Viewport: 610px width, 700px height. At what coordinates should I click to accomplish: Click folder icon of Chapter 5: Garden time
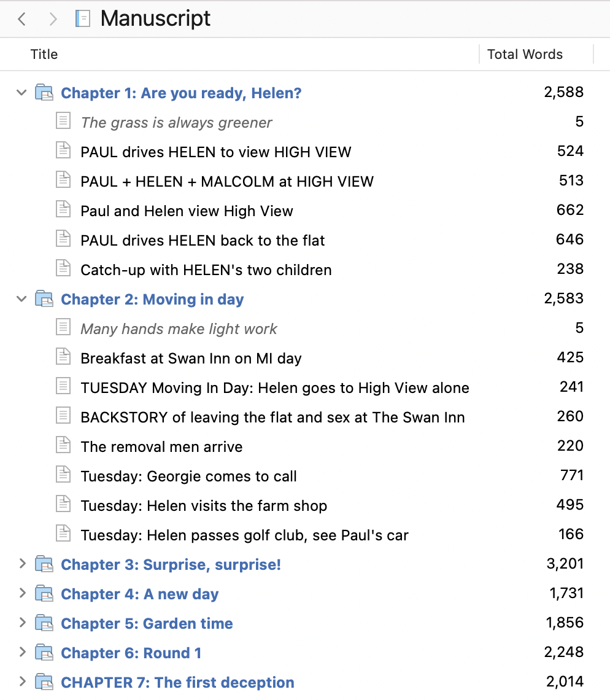pos(44,623)
